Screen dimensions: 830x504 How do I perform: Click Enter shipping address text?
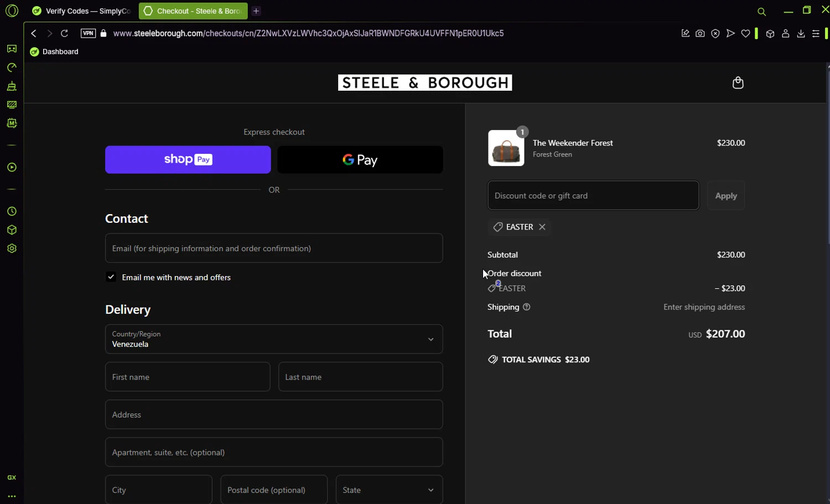click(x=704, y=307)
